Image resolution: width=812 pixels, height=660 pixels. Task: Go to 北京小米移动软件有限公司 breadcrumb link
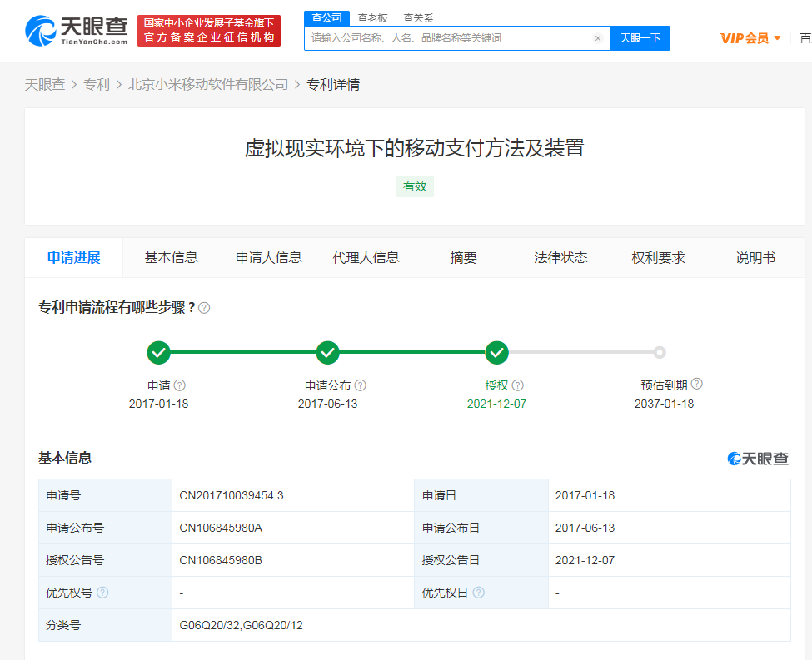pyautogui.click(x=208, y=84)
